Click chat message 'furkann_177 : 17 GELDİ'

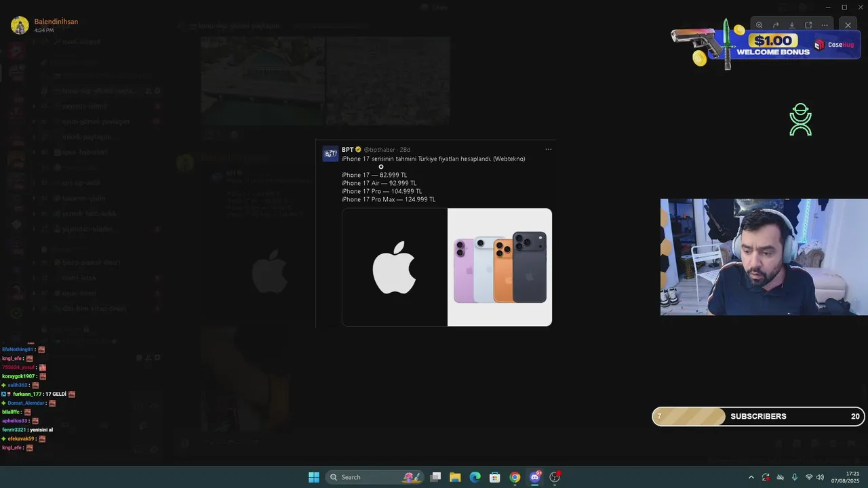point(39,394)
